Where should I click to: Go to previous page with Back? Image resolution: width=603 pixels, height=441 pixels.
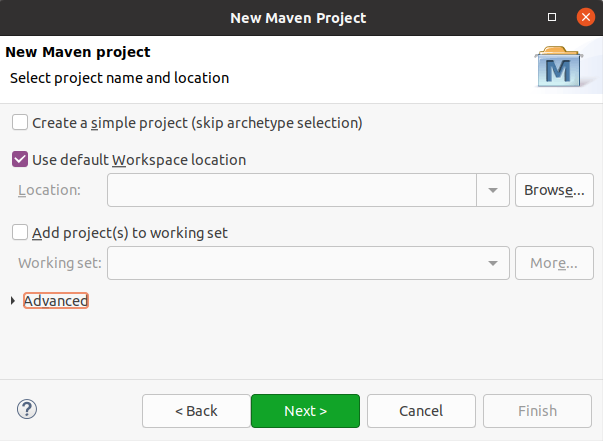(197, 411)
